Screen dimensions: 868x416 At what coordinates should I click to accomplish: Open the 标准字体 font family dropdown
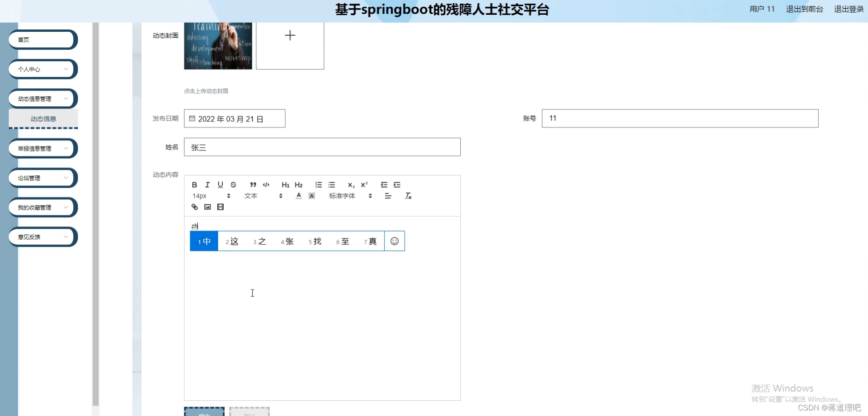[x=342, y=196]
